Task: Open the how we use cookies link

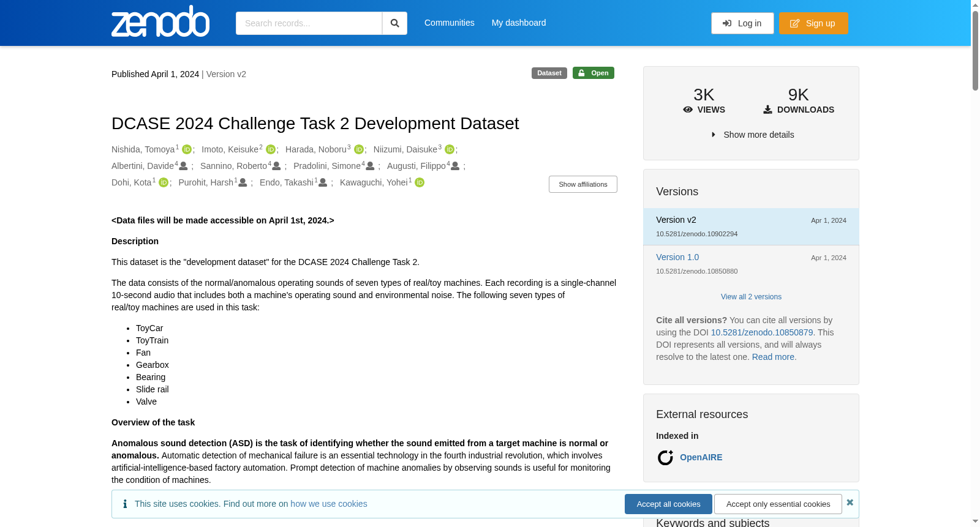Action: click(x=329, y=504)
